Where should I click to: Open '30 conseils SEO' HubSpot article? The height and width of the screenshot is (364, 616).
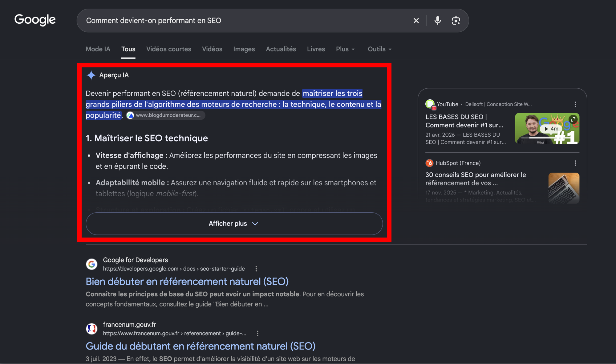point(476,179)
